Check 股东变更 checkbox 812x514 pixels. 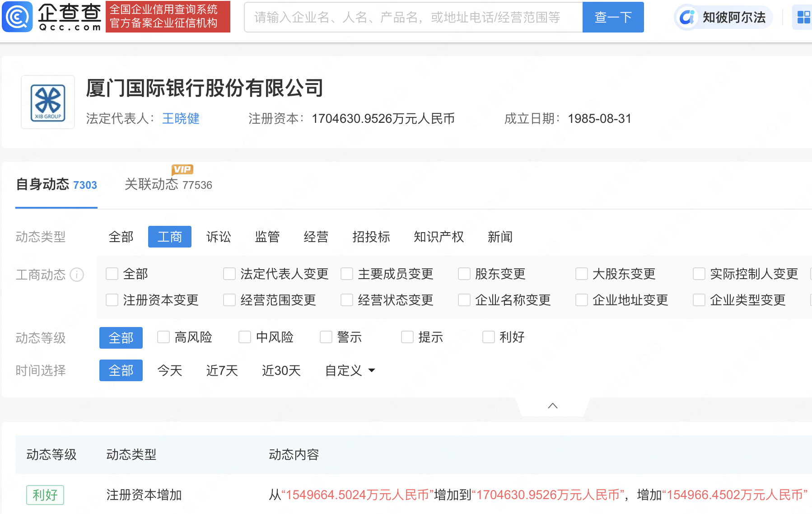click(x=464, y=274)
